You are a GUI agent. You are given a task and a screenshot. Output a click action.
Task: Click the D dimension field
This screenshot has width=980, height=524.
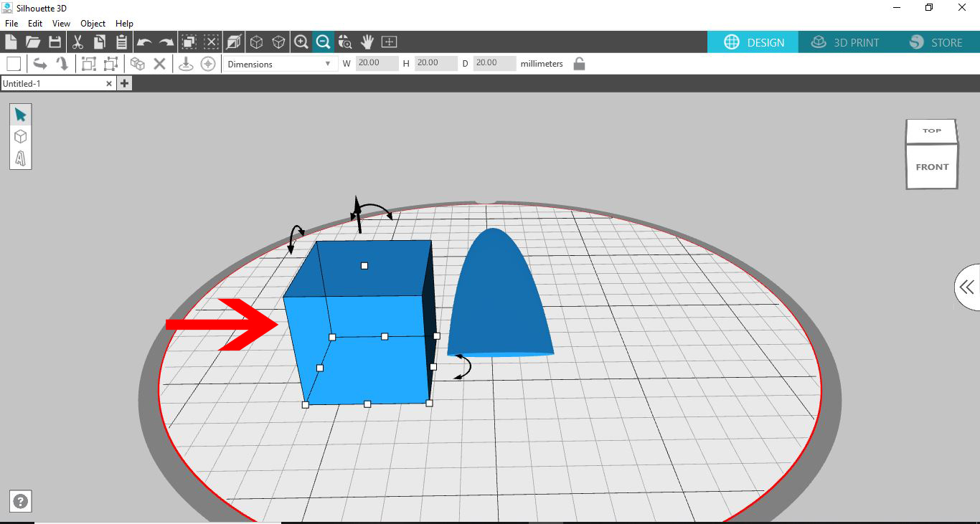[494, 63]
